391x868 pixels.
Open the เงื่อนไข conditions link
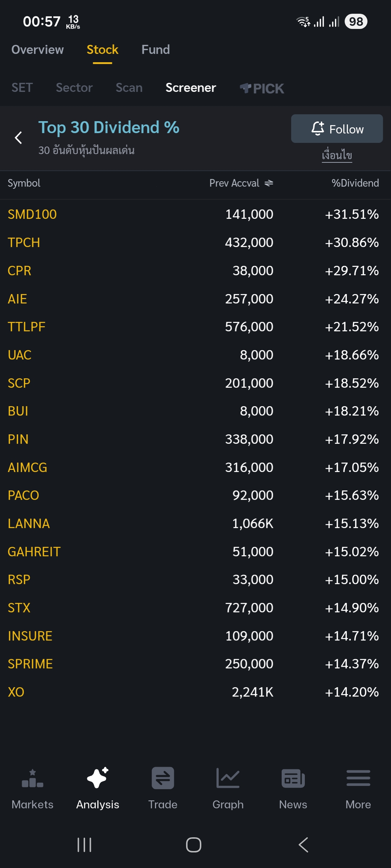pos(337,156)
